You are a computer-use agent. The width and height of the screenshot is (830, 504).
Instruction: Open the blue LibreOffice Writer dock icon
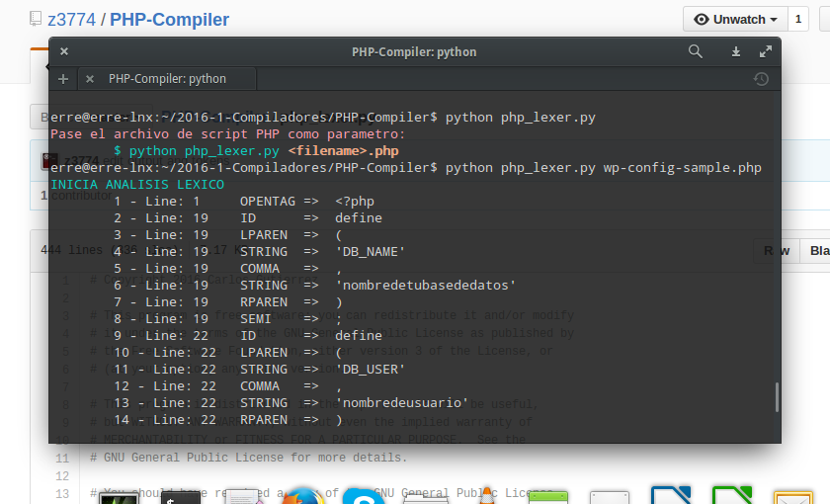point(671,495)
